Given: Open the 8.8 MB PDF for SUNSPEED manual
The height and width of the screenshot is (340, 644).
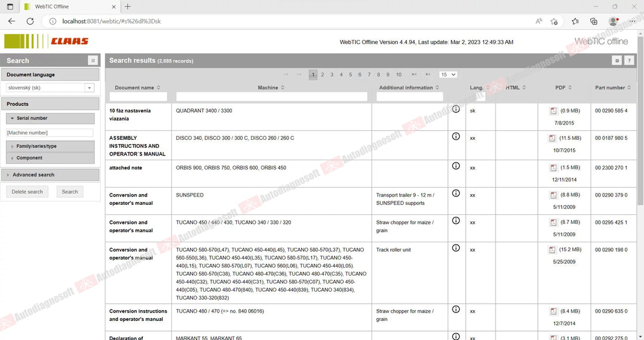Looking at the screenshot, I should [x=553, y=195].
